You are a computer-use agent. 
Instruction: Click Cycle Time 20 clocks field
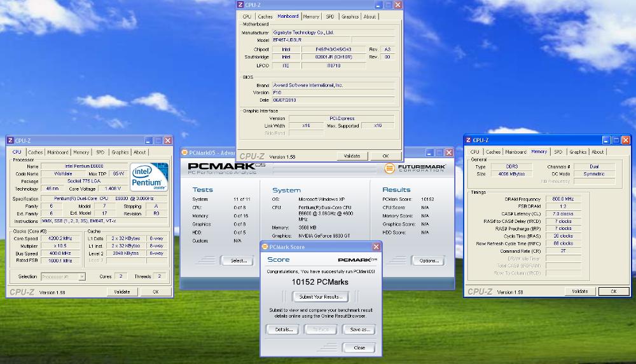pos(563,236)
